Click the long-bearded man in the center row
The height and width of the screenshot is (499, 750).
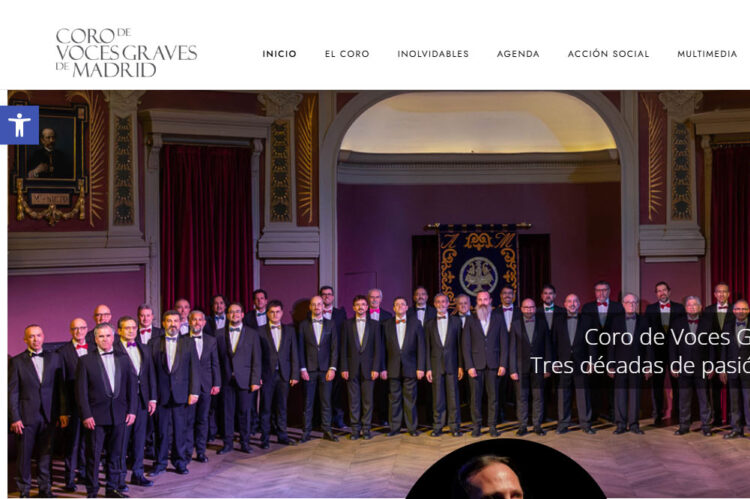[x=484, y=363]
